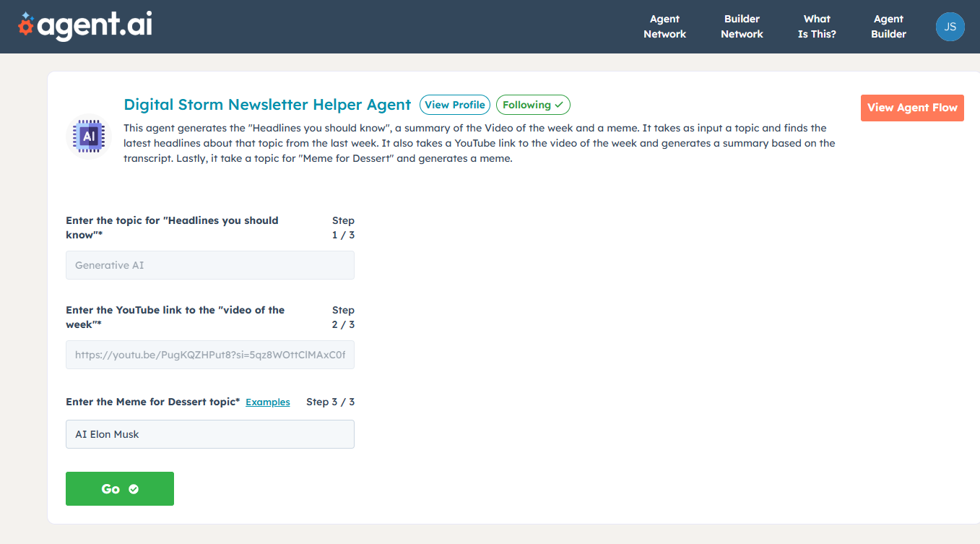Open What Is This? menu item
The width and height of the screenshot is (980, 544).
(x=817, y=27)
